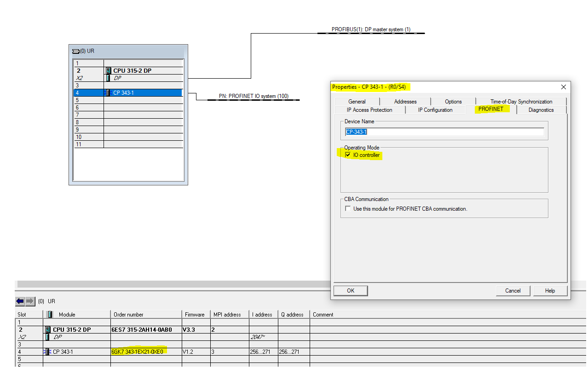Click the module icon in table column header
The image size is (588, 374).
tap(50, 315)
